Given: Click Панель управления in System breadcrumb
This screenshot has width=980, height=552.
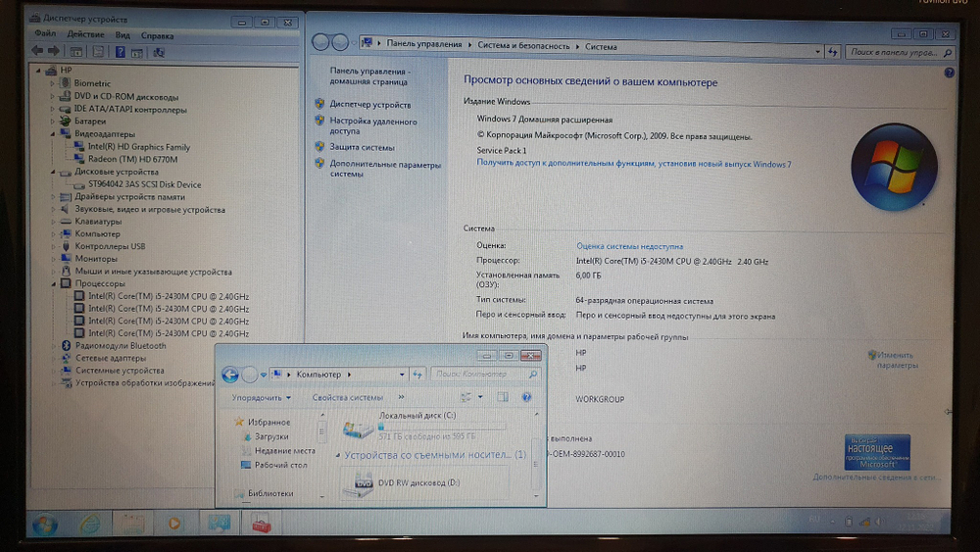Looking at the screenshot, I should [x=423, y=44].
